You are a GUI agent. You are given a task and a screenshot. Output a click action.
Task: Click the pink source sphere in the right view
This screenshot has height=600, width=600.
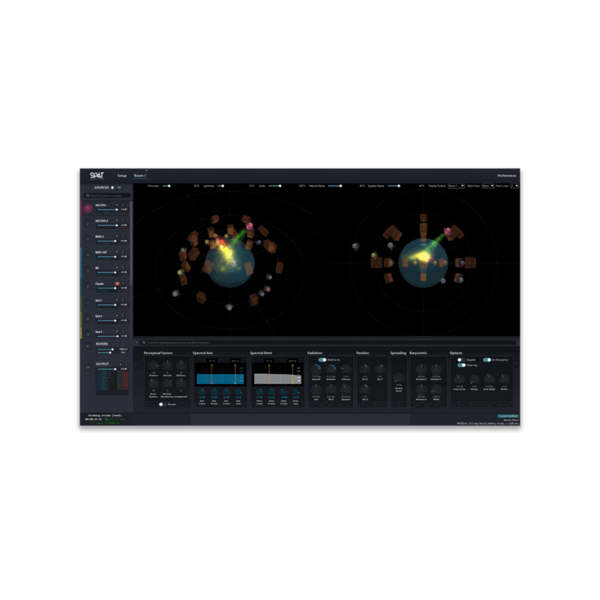click(447, 231)
